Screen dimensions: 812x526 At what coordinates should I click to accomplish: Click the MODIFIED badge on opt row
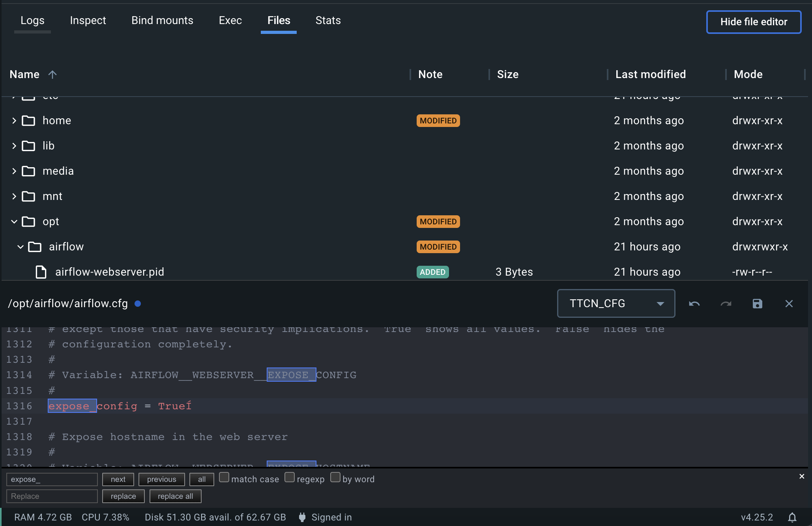coord(438,222)
